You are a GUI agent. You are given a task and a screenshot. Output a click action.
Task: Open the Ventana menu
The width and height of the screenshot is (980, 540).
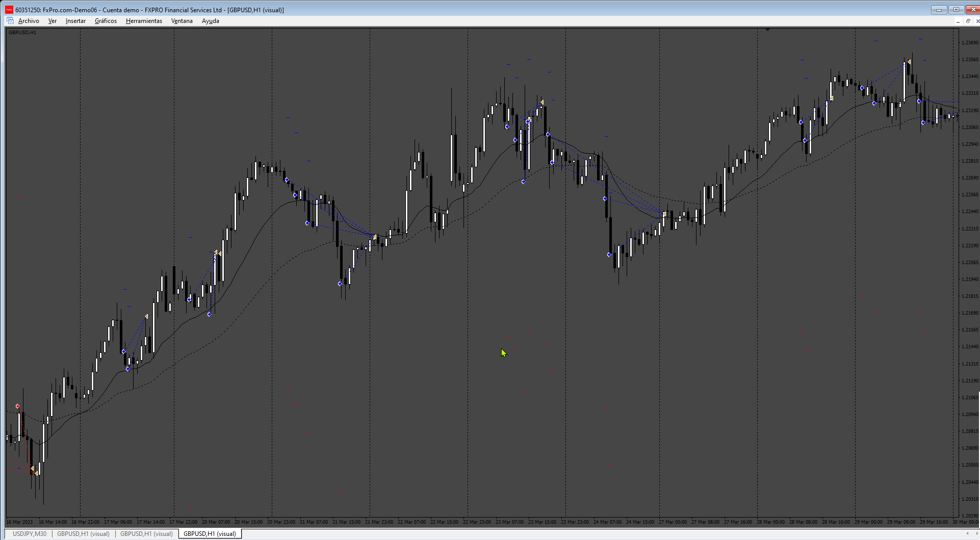click(x=182, y=21)
